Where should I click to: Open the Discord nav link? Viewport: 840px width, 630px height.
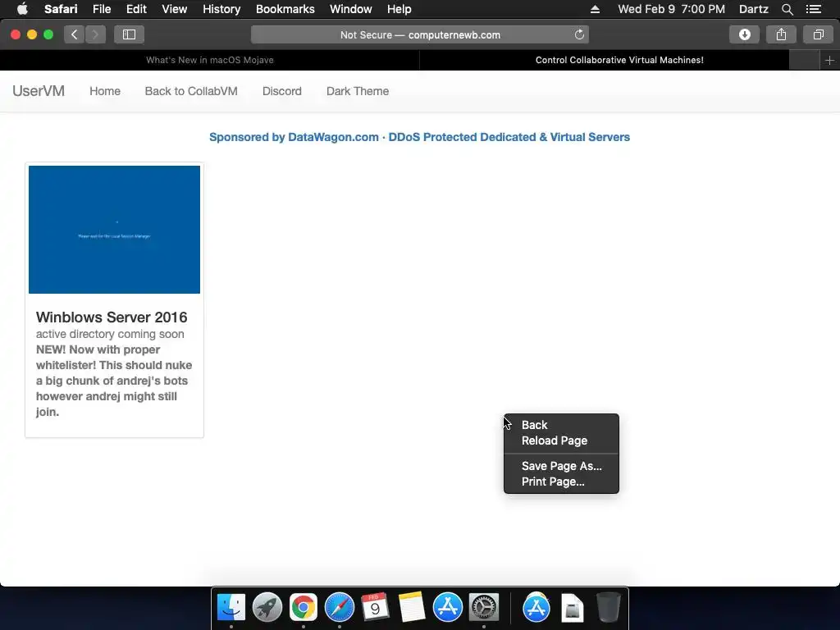[282, 91]
